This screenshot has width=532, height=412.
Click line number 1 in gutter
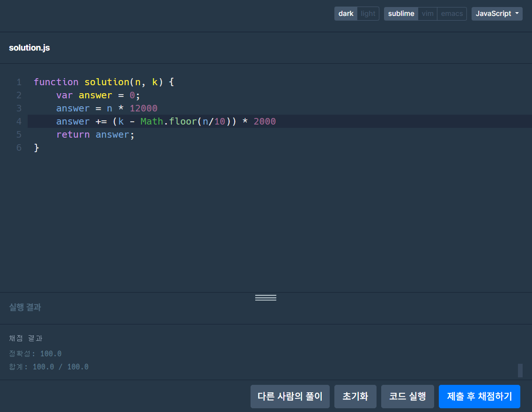19,82
